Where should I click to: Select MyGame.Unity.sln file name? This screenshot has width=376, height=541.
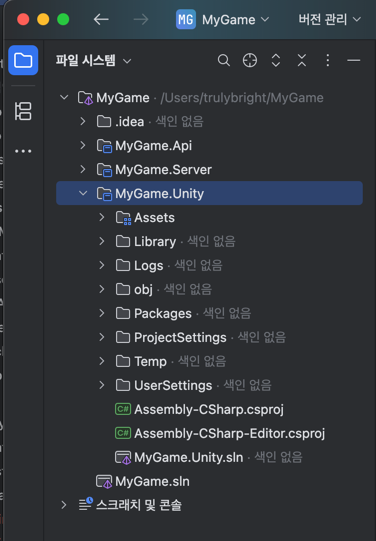(189, 458)
